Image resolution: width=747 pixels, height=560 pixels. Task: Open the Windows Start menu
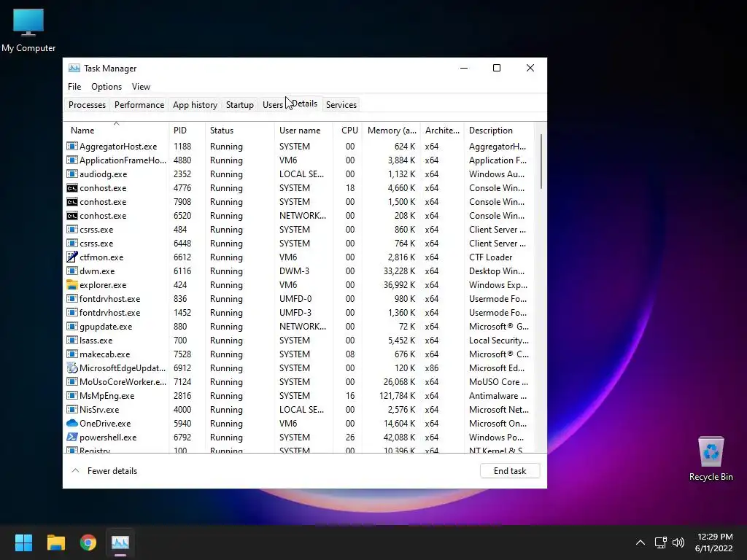coord(23,542)
